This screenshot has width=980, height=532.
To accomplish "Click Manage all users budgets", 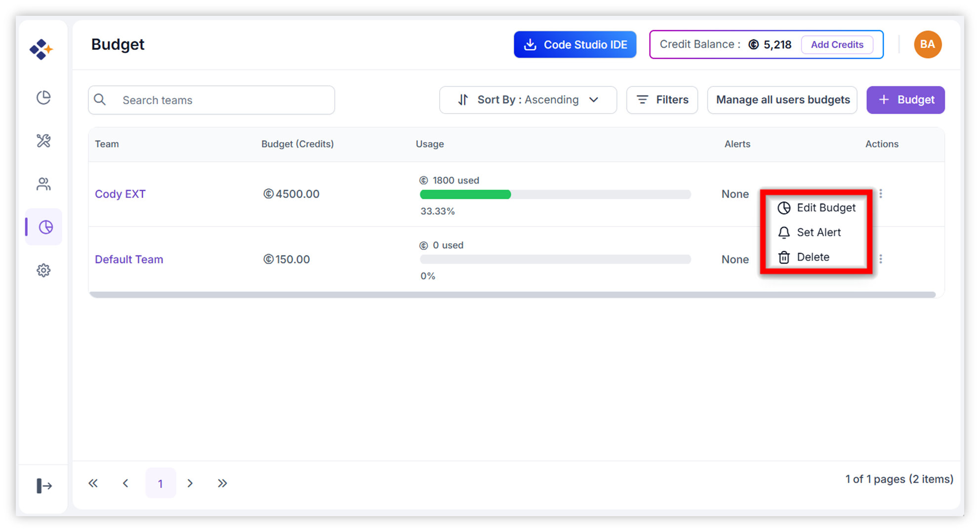I will click(782, 100).
